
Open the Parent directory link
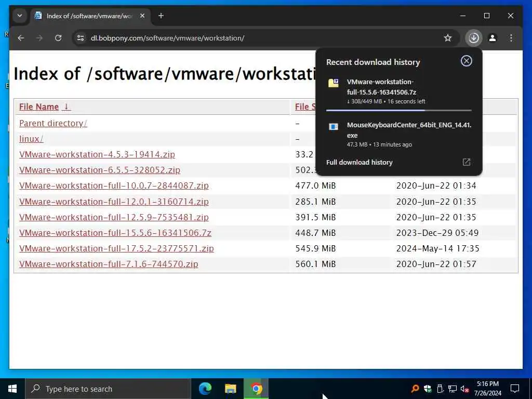pos(54,123)
